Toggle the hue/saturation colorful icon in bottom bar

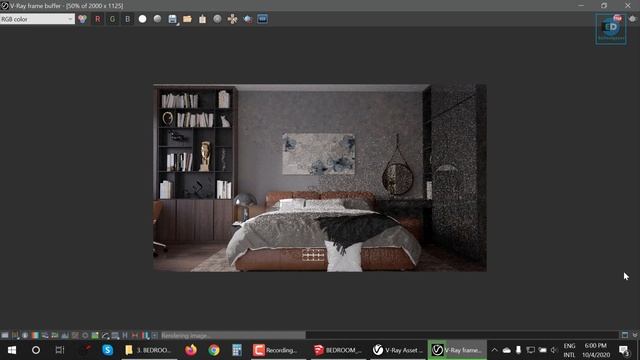(35, 336)
